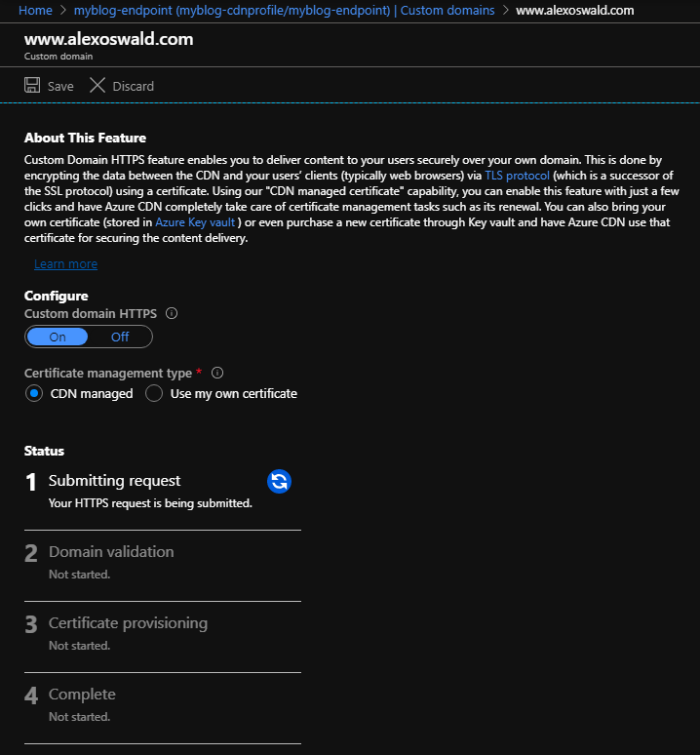Set Custom domain HTTPS toggle to On
The width and height of the screenshot is (700, 755).
coord(58,337)
